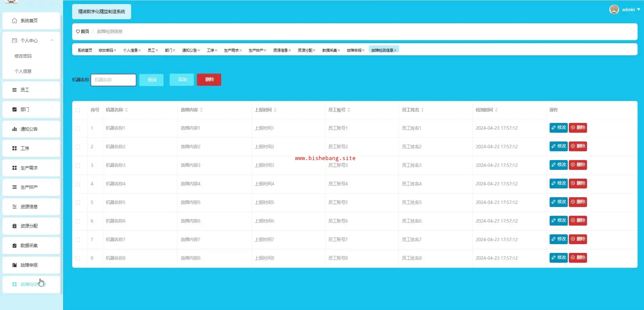The image size is (644, 310).
Task: Click the 个人中心 sidebar icon
Action: 14,41
